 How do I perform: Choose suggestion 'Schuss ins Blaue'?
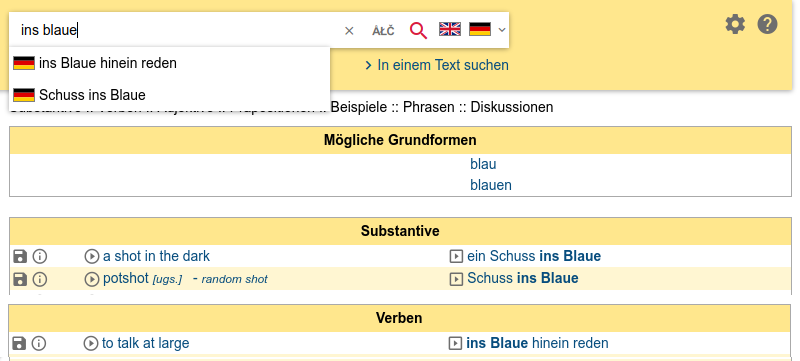pos(169,95)
